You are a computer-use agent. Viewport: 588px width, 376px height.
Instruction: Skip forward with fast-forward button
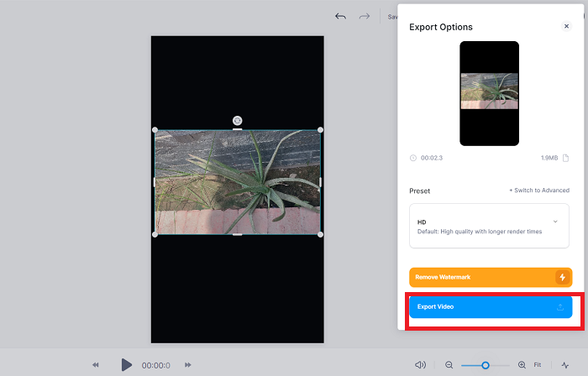[x=188, y=365]
